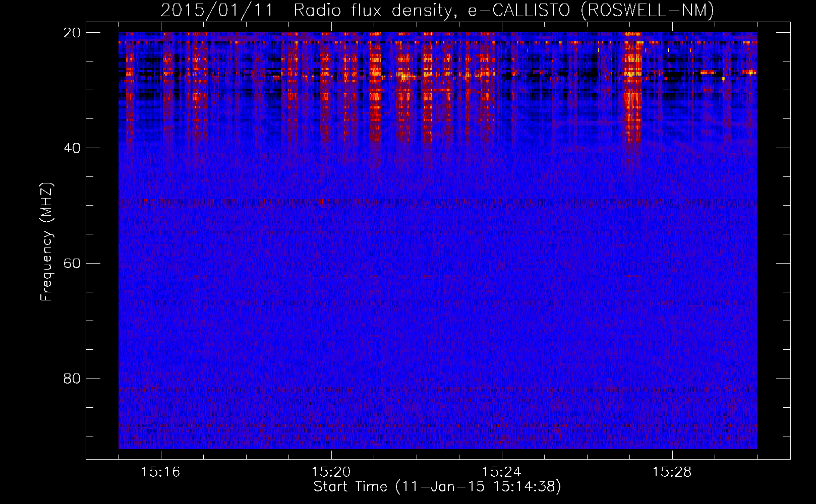This screenshot has width=816, height=504.
Task: Click the time tick label '15:28'
Action: pos(672,472)
